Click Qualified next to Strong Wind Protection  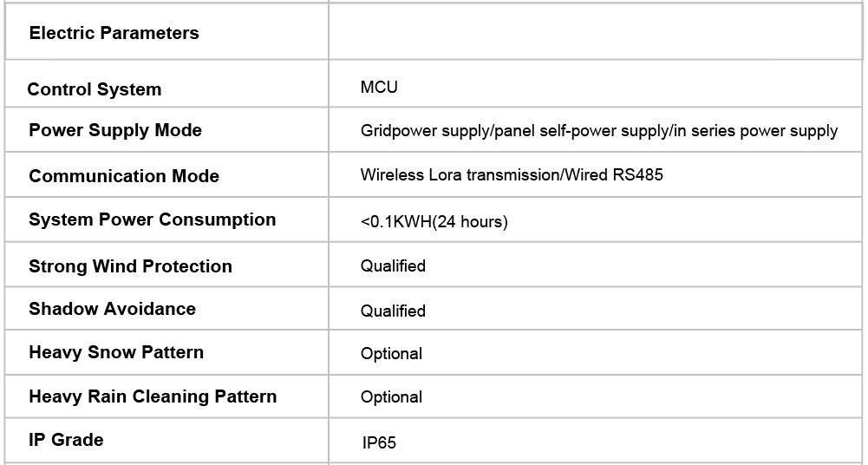click(x=393, y=266)
